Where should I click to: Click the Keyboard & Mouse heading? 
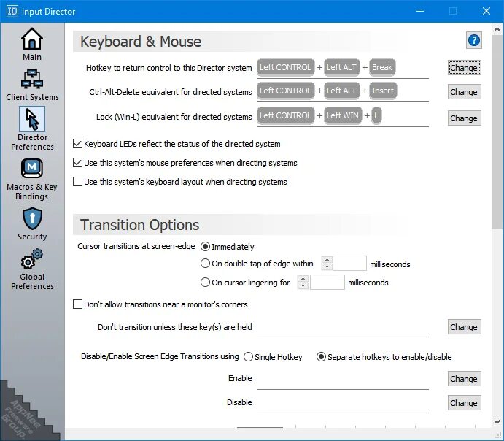coord(141,42)
